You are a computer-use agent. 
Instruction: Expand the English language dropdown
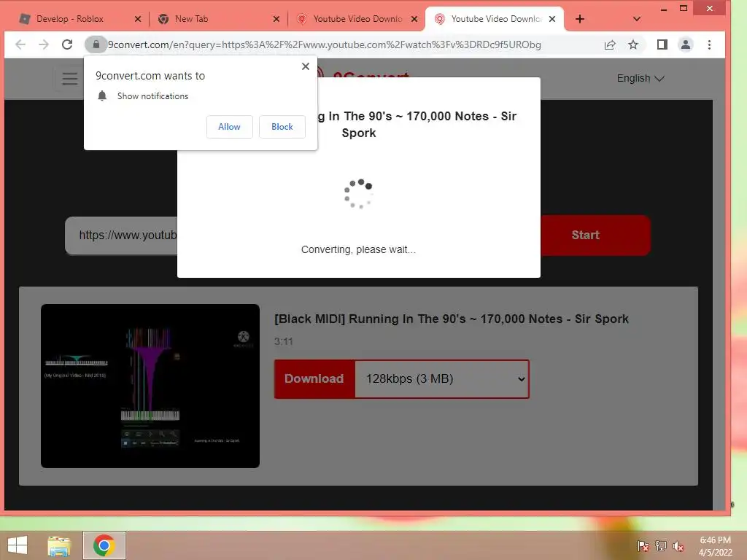tap(640, 79)
